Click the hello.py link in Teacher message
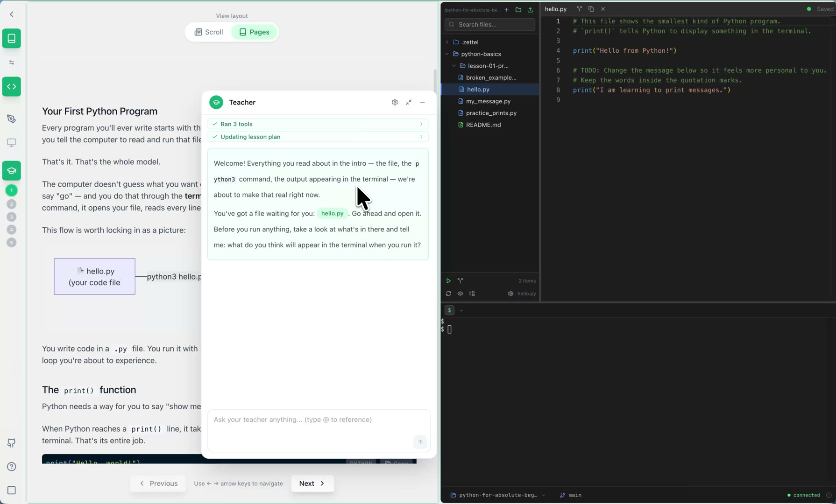The image size is (836, 504). (332, 214)
